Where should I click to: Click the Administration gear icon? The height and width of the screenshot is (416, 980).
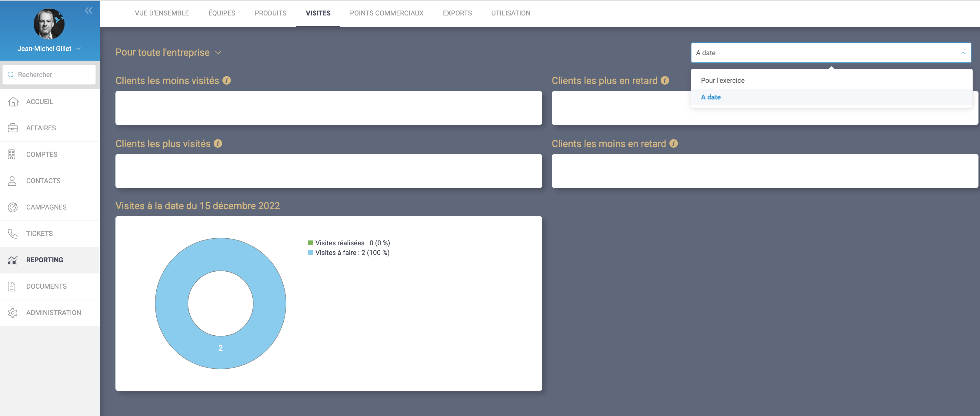click(x=12, y=313)
